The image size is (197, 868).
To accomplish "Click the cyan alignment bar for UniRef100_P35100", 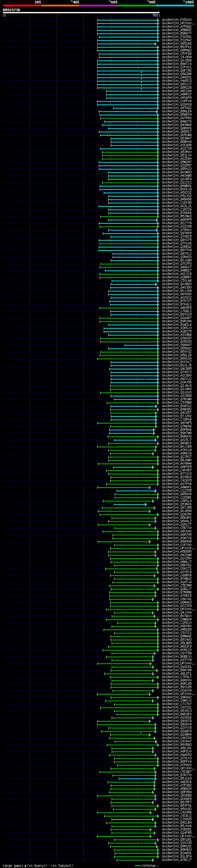I will 128,20.
